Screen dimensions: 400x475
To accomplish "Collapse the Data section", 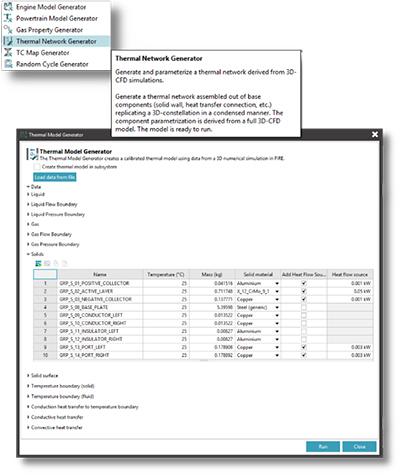I will coord(28,187).
